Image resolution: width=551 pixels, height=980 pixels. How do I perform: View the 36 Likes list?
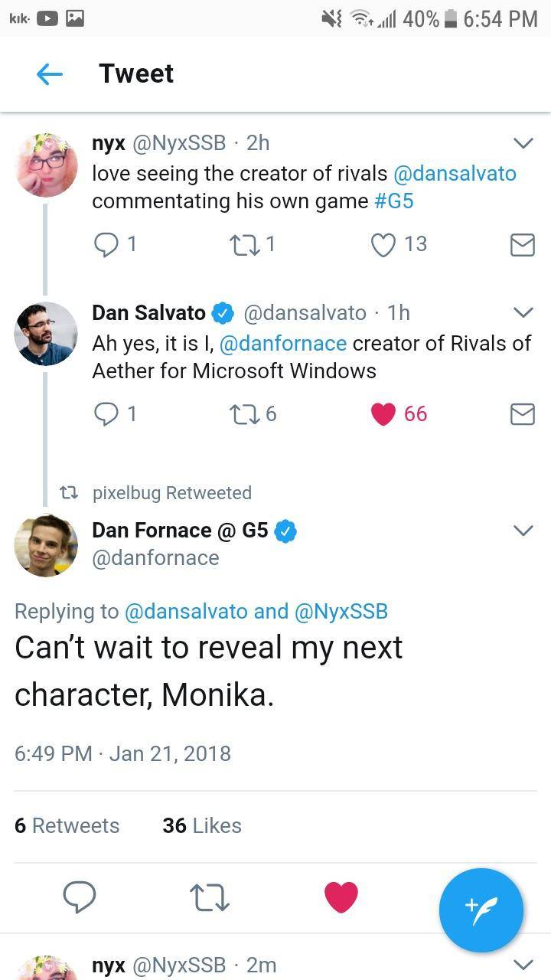pos(201,825)
